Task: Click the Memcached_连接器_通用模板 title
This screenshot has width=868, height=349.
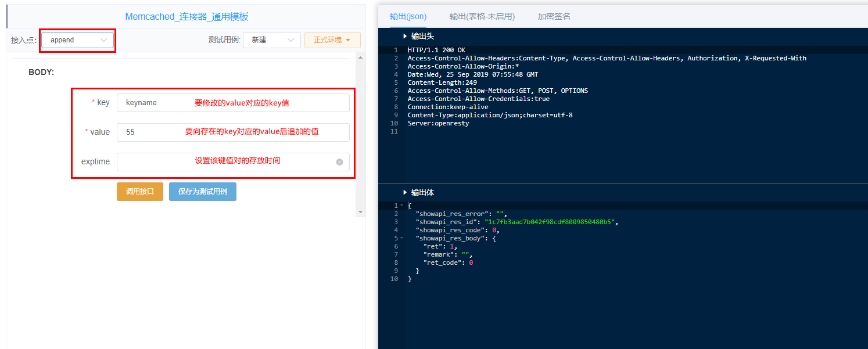Action: click(187, 17)
